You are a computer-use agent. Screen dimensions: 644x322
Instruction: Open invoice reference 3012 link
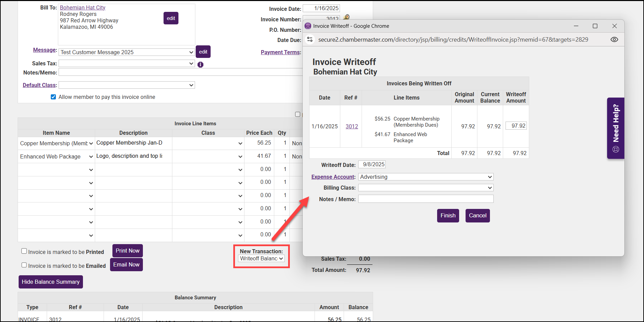tap(351, 126)
